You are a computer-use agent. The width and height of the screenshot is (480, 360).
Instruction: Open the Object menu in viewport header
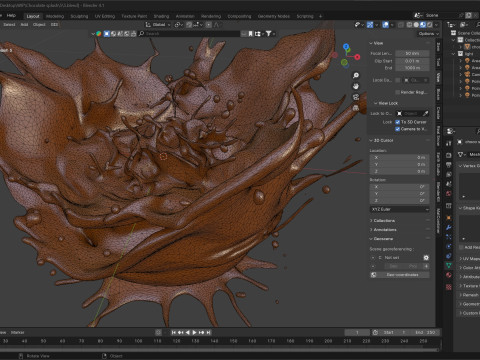[39, 25]
